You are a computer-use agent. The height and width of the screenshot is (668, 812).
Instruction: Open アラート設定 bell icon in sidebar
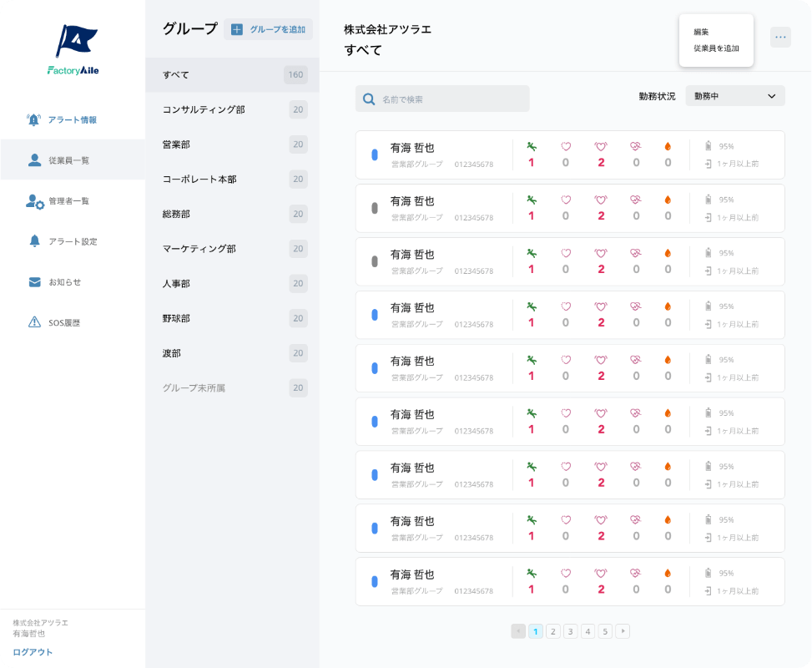click(x=35, y=241)
